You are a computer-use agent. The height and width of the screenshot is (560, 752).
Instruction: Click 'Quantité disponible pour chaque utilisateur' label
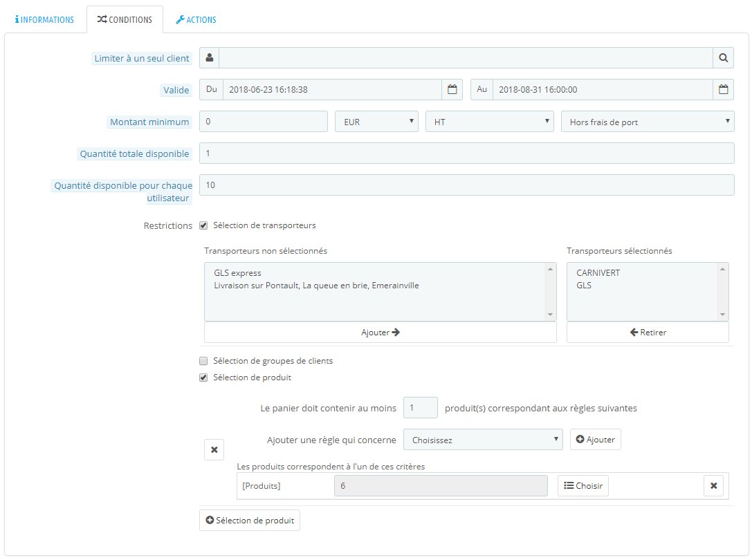click(122, 192)
